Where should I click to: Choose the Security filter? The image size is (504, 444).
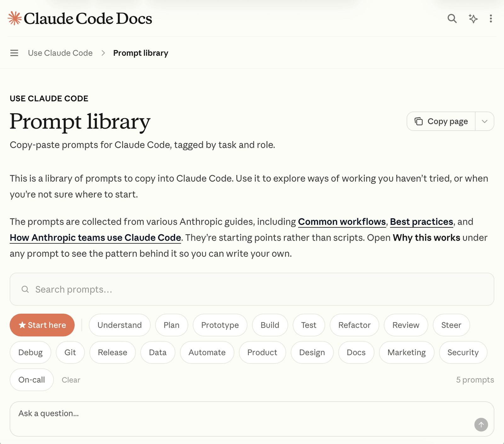point(463,352)
